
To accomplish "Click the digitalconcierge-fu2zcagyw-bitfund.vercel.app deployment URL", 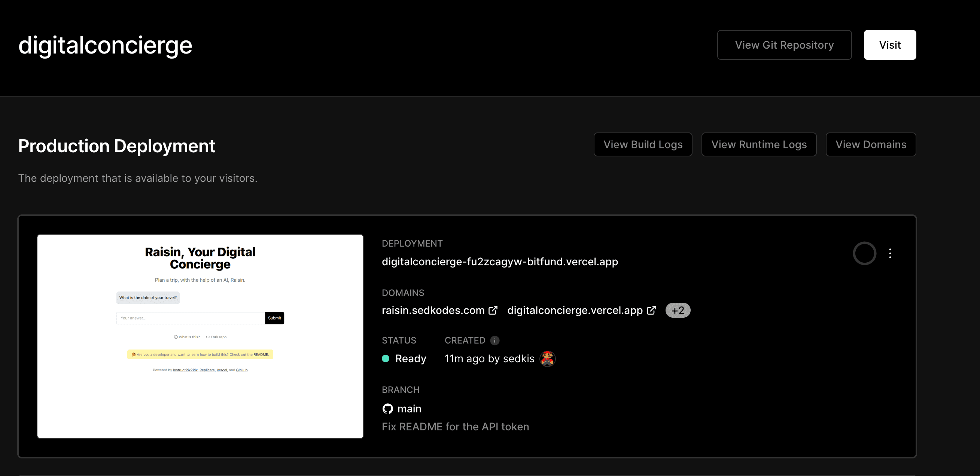I will pos(500,262).
